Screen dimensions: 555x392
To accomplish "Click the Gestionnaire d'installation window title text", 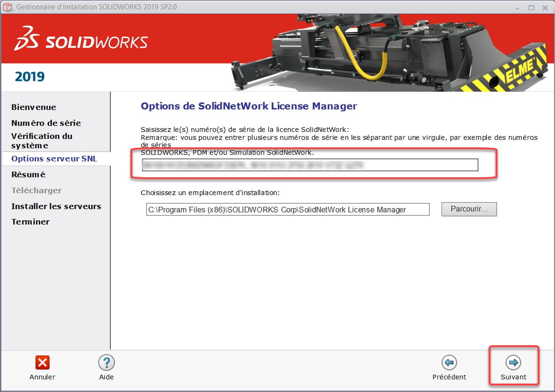I will (x=96, y=7).
